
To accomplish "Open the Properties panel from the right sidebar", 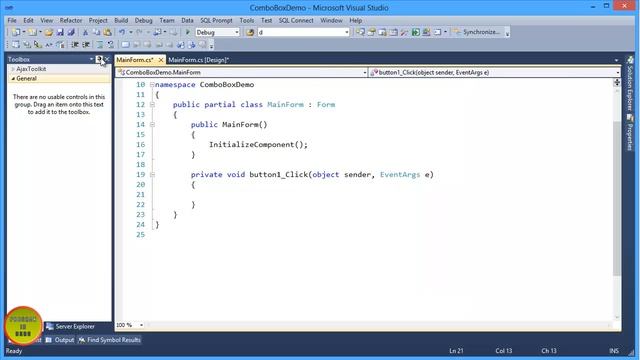I will pos(630,133).
